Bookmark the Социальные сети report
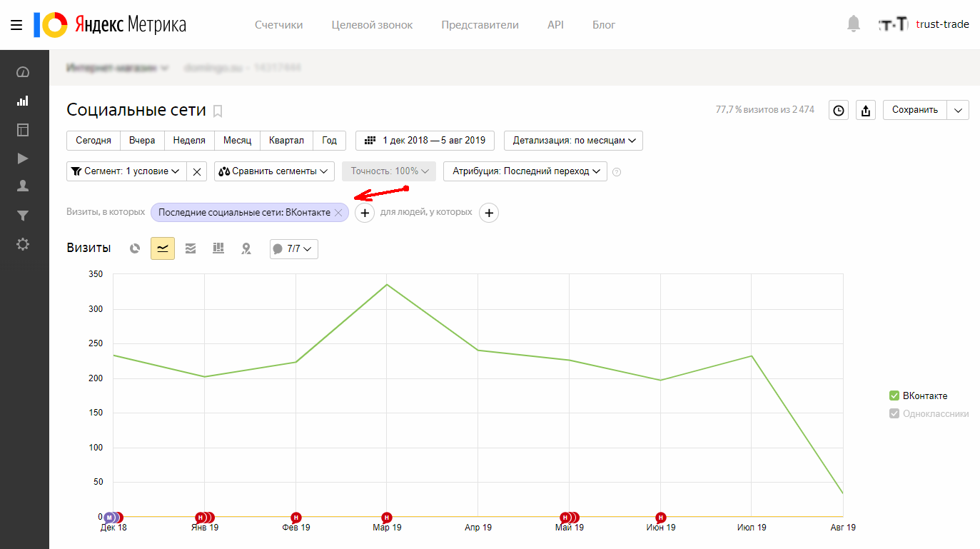Viewport: 980px width, 549px height. [x=218, y=111]
